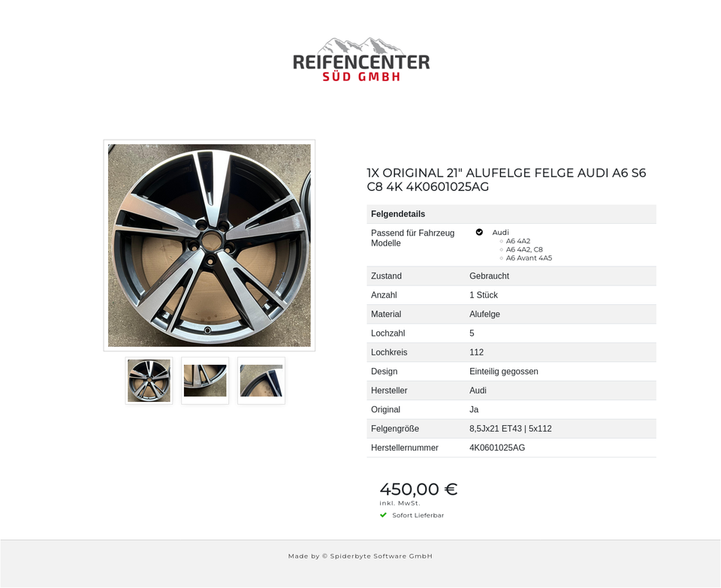Screen dimensions: 721x588
Task: Click the Sofort Lieferbar availability text
Action: click(x=418, y=515)
